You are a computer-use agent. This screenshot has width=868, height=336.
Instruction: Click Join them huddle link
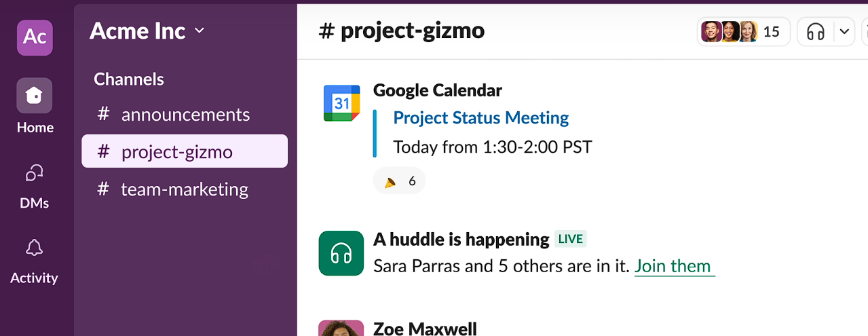tap(673, 266)
